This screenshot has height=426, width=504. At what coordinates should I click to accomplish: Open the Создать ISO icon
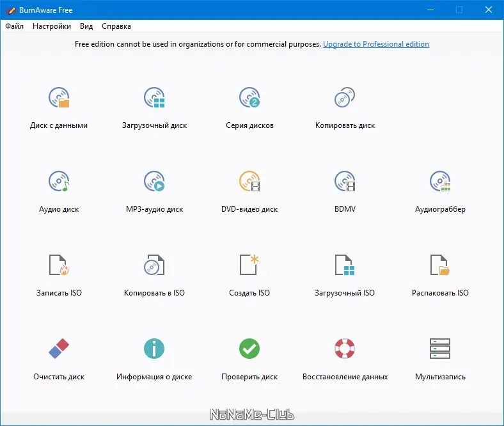[x=249, y=265]
